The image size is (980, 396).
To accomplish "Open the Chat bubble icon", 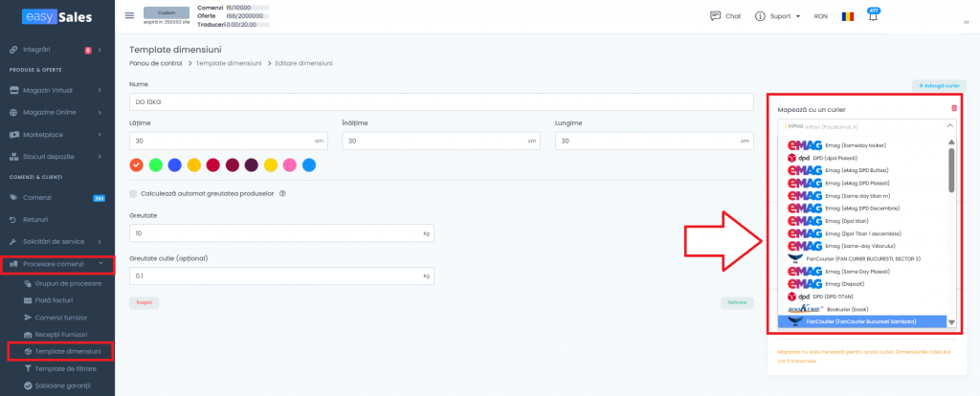I will tap(716, 16).
